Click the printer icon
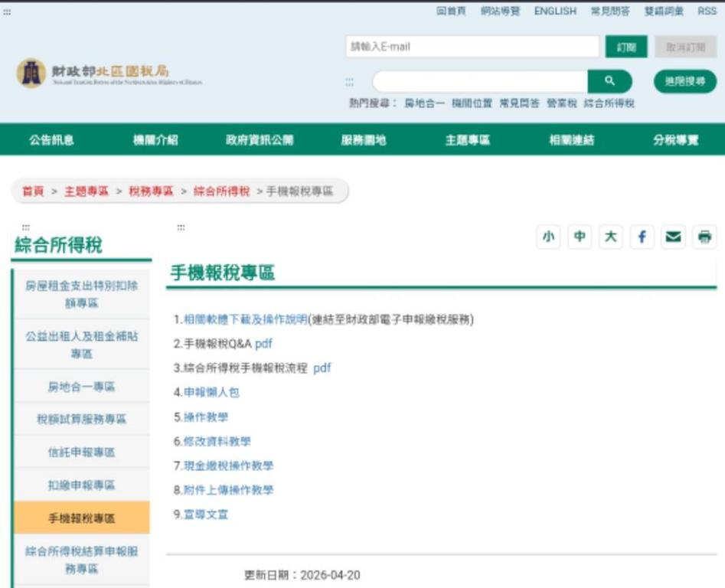Screen dimensions: 725x588 click(704, 237)
